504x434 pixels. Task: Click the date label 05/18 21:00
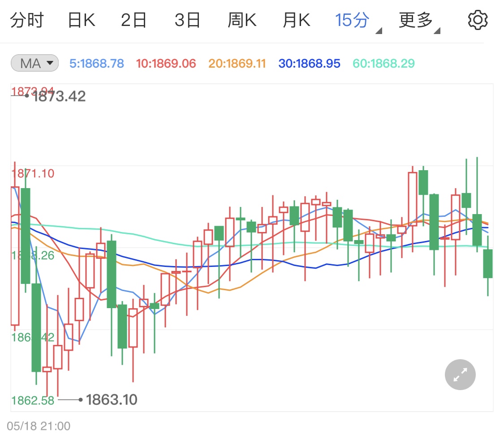39,426
